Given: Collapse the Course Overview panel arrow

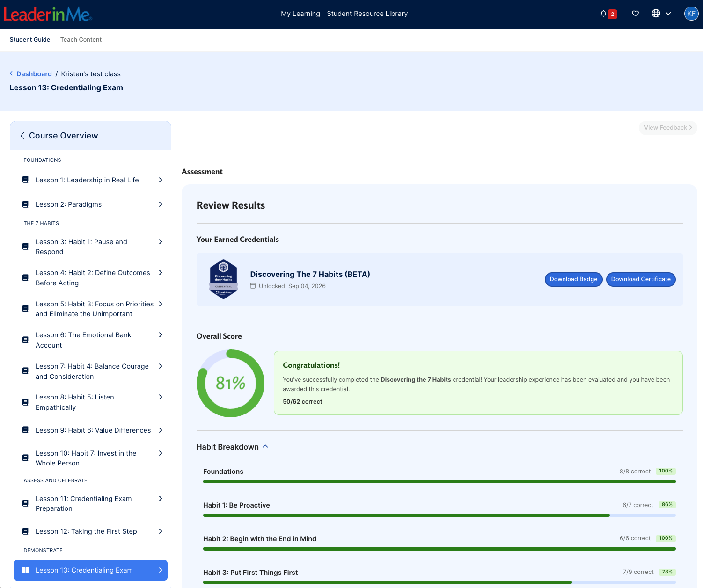Looking at the screenshot, I should point(22,136).
